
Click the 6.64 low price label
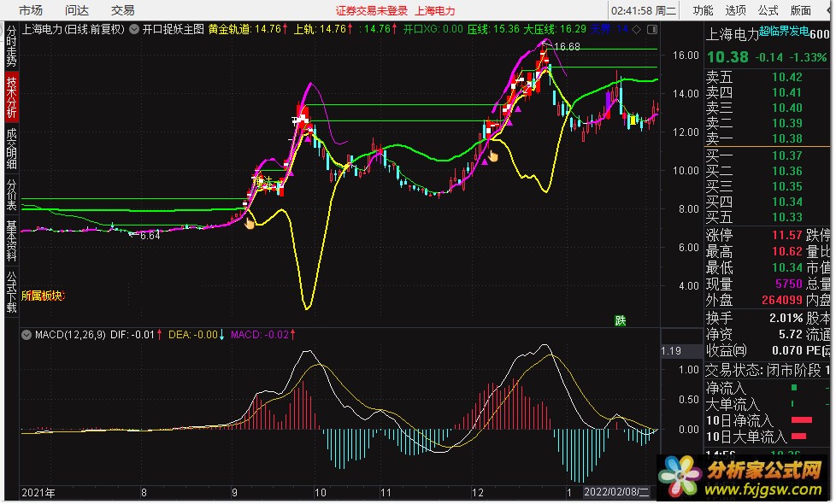(x=150, y=236)
